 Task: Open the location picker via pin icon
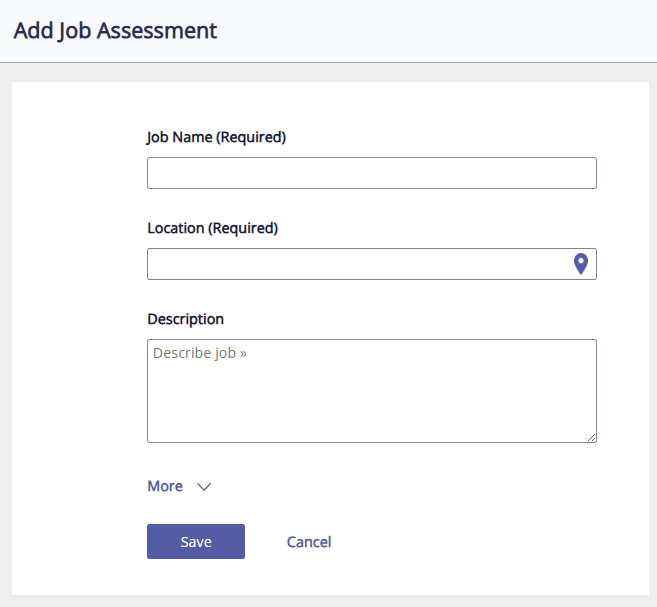tap(580, 264)
